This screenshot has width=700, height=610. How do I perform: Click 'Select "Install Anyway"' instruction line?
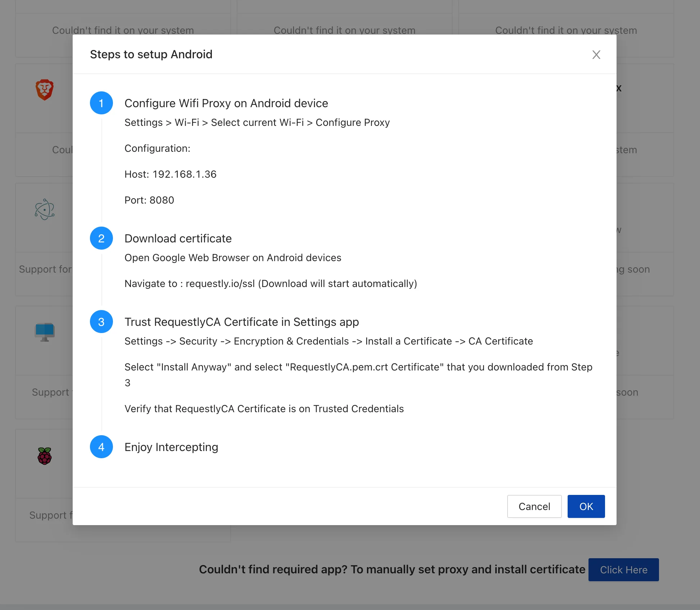point(358,375)
